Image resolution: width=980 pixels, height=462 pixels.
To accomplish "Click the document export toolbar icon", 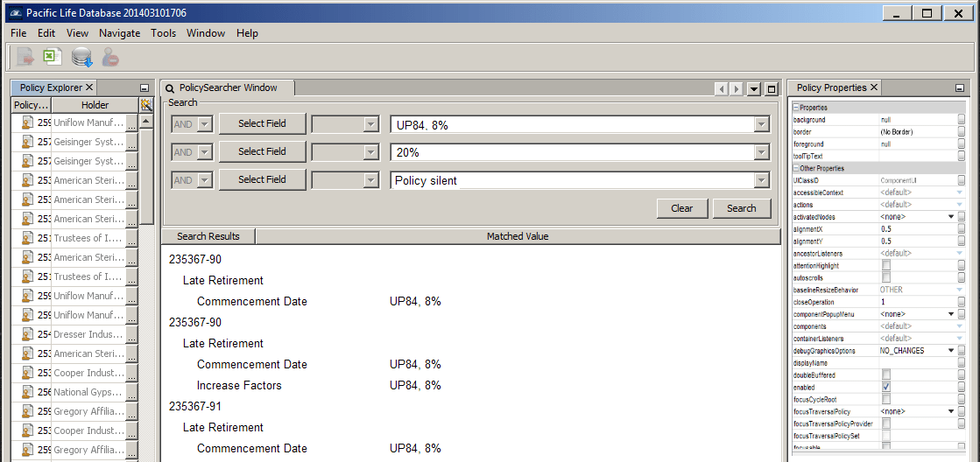I will click(x=25, y=58).
